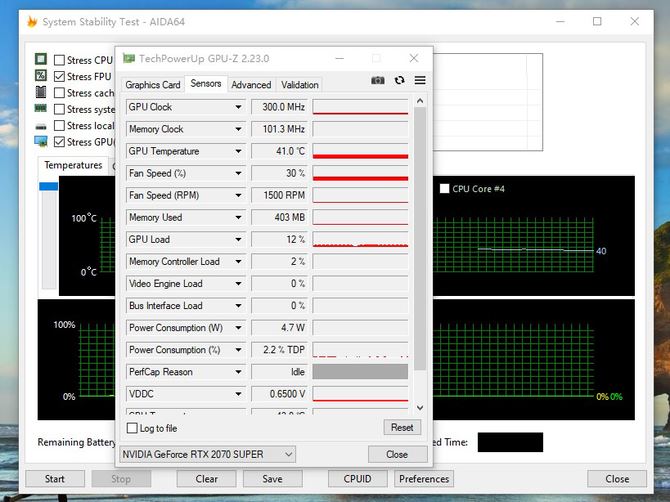Click the Preferences button in AIDA64
The image size is (670, 502).
[x=424, y=479]
